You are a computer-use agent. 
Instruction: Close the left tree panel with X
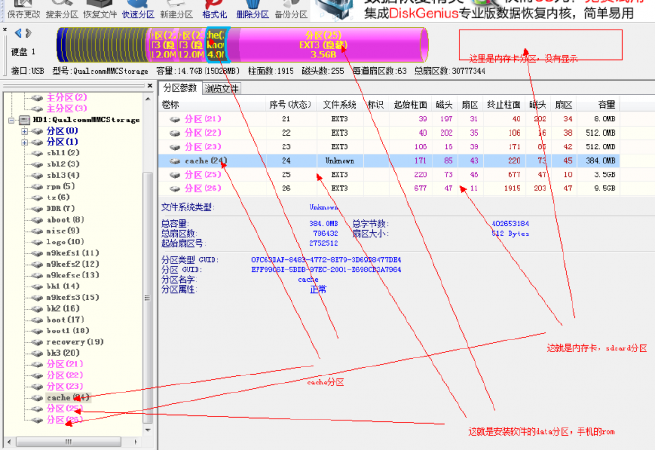[x=150, y=85]
